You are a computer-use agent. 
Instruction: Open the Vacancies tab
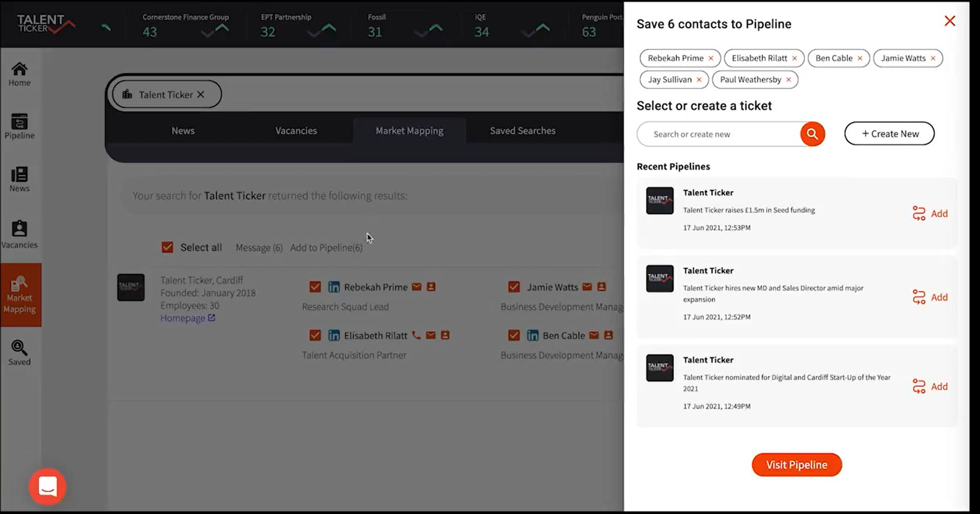pyautogui.click(x=296, y=131)
